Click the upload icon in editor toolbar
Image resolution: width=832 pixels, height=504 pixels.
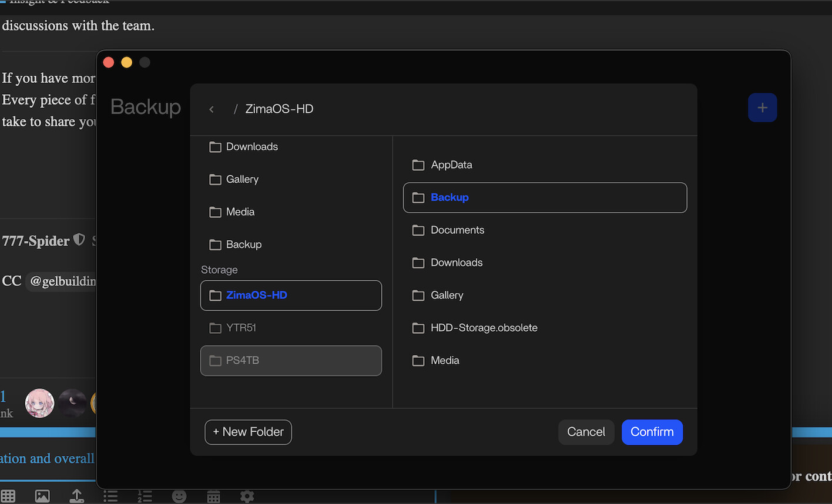coord(76,496)
